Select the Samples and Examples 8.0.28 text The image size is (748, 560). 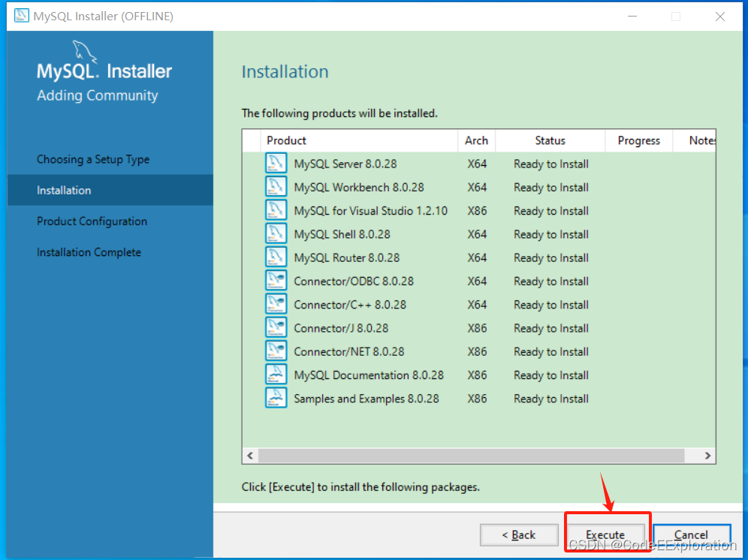[x=366, y=399]
